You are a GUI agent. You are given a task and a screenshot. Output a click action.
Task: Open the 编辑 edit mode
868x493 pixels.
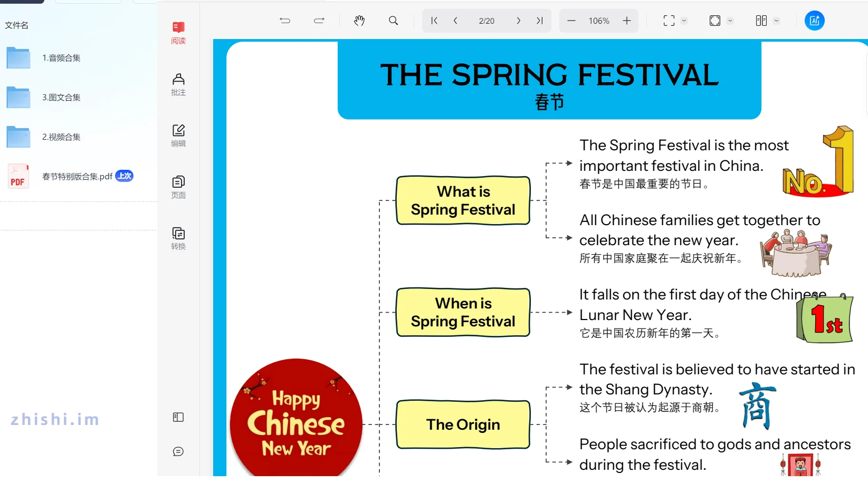(178, 136)
